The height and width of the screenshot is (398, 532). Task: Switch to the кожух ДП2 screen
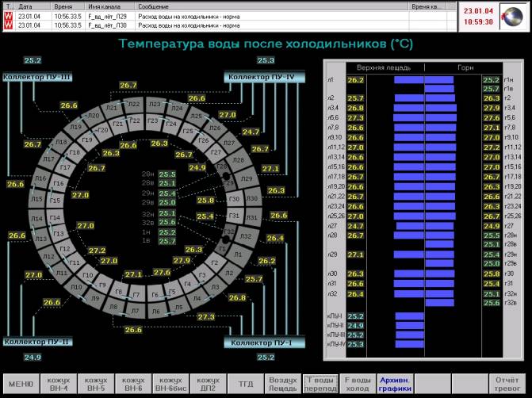pos(208,385)
